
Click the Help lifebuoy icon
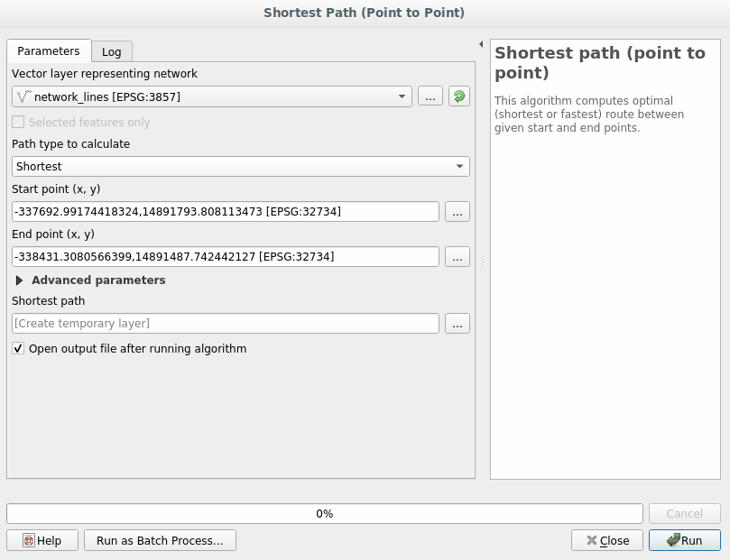29,540
